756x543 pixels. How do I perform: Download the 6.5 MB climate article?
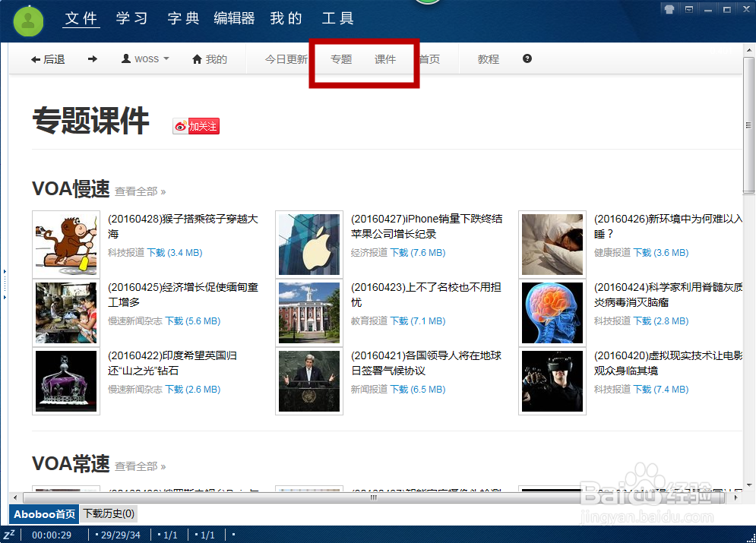click(418, 390)
